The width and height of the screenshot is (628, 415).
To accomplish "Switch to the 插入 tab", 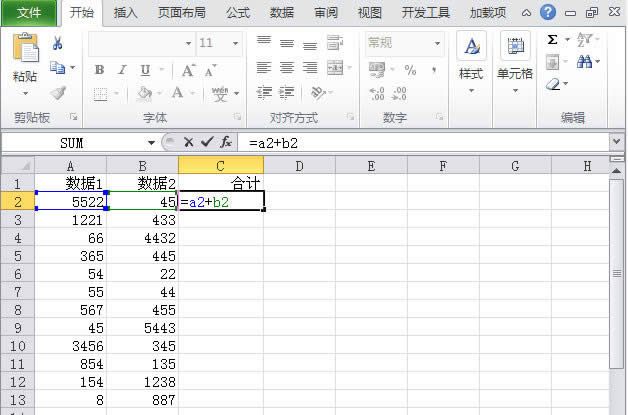I will point(125,13).
